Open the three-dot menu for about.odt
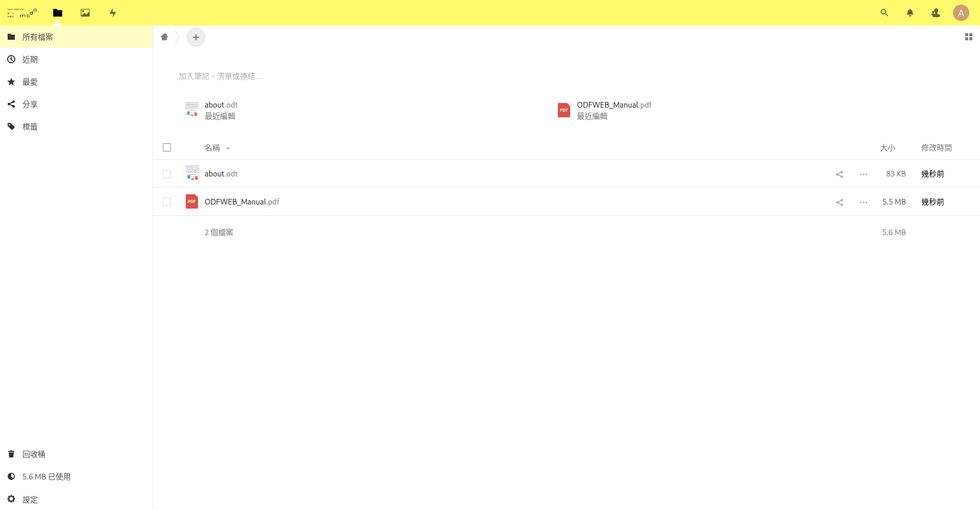The image size is (980, 510). (863, 174)
